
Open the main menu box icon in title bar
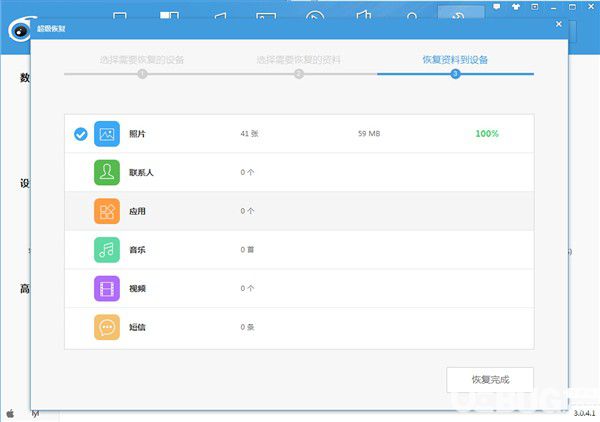(x=535, y=7)
